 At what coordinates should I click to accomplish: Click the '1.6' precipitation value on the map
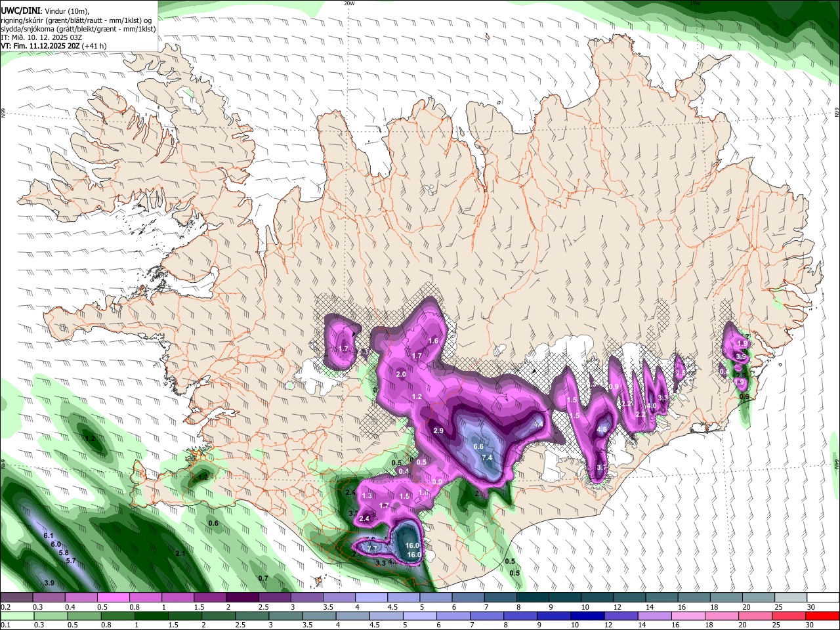pyautogui.click(x=433, y=341)
